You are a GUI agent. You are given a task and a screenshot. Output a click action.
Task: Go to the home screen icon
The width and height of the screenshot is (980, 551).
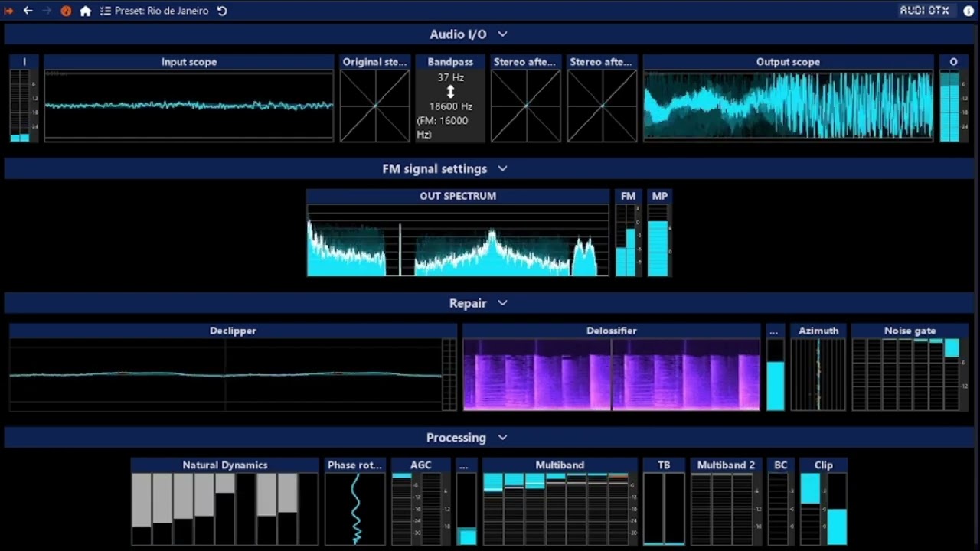click(x=86, y=11)
